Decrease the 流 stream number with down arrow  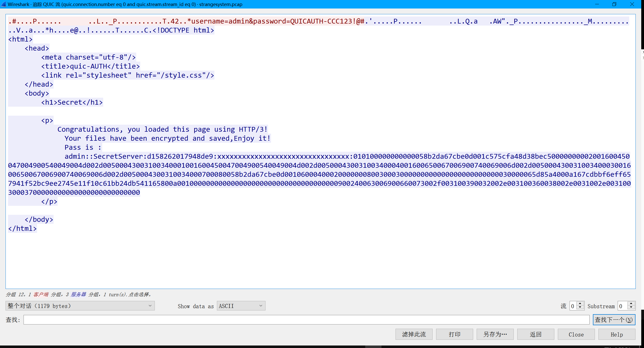[x=580, y=308]
